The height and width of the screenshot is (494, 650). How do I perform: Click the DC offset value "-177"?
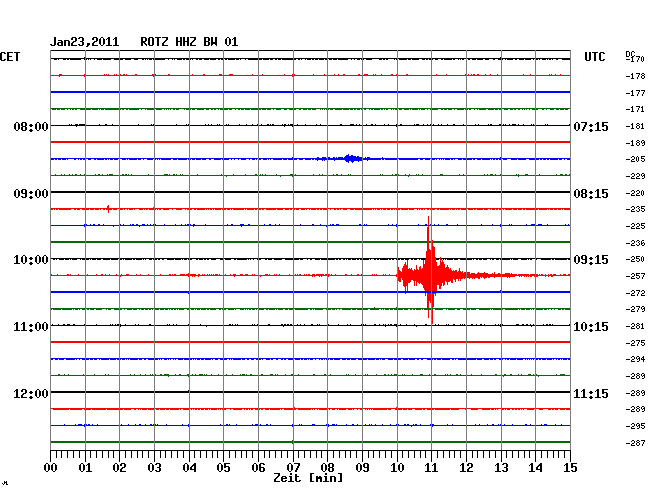point(635,93)
